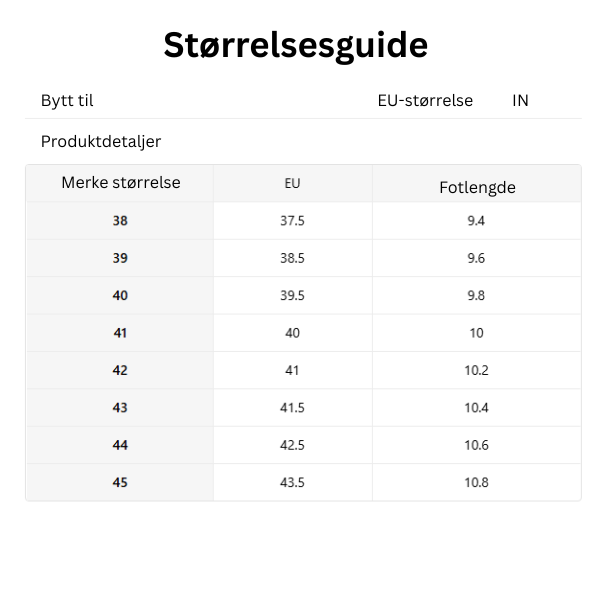This screenshot has width=600, height=600.
Task: Select brand size 42 cell
Action: click(120, 370)
